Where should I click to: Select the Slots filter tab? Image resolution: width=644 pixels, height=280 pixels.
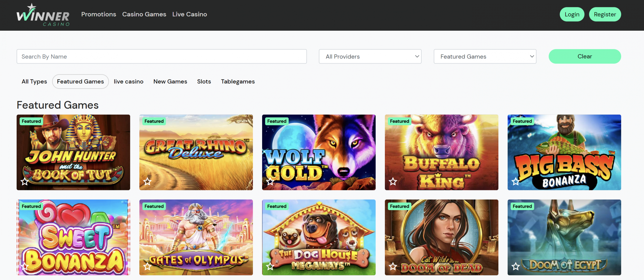pos(204,82)
